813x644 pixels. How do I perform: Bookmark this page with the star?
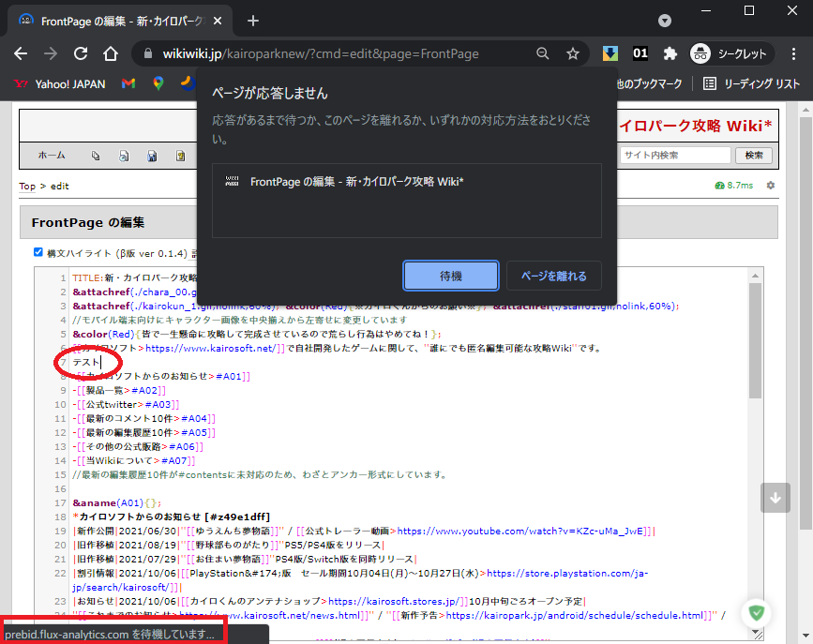pos(572,53)
